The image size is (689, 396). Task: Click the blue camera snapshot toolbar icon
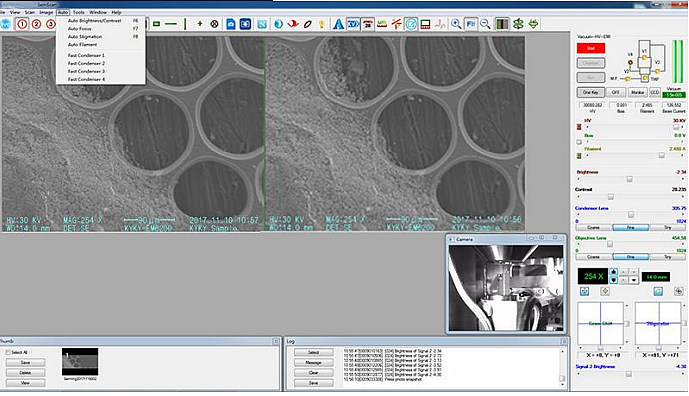(231, 24)
